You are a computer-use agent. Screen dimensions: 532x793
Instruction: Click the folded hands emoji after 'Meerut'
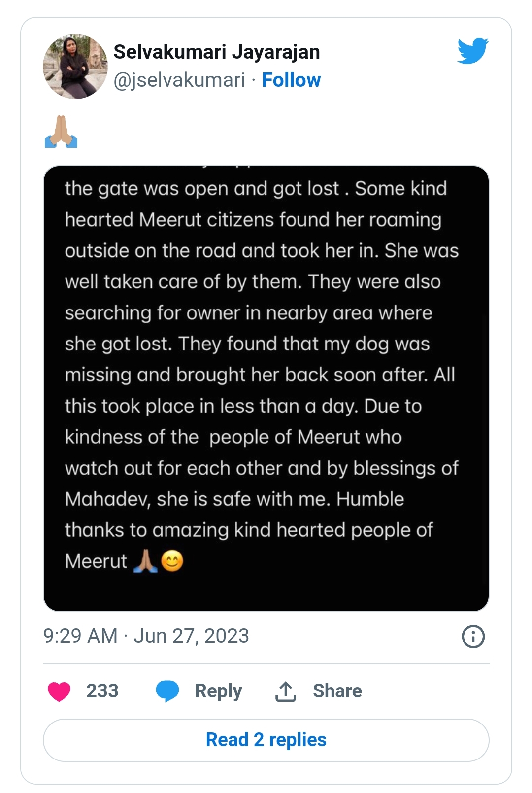click(x=146, y=561)
